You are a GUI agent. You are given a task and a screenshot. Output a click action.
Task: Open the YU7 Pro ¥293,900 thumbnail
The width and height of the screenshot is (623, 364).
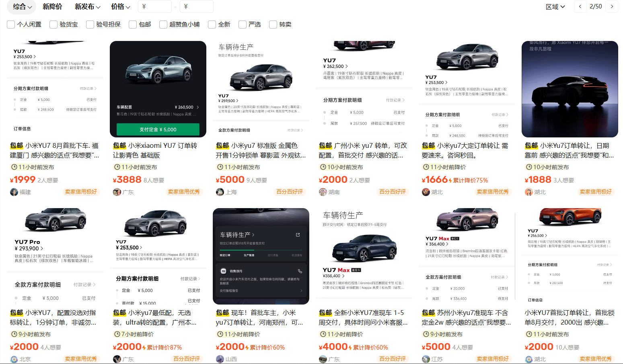55,256
